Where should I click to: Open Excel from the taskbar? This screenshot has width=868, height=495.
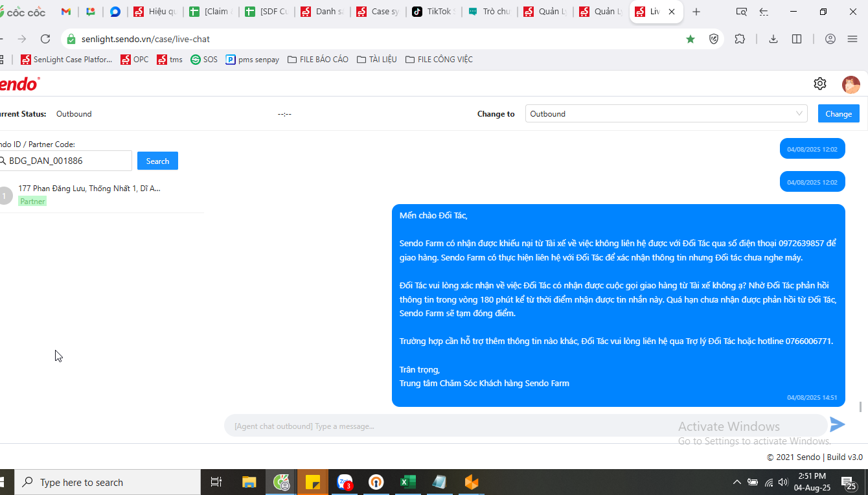tap(407, 482)
